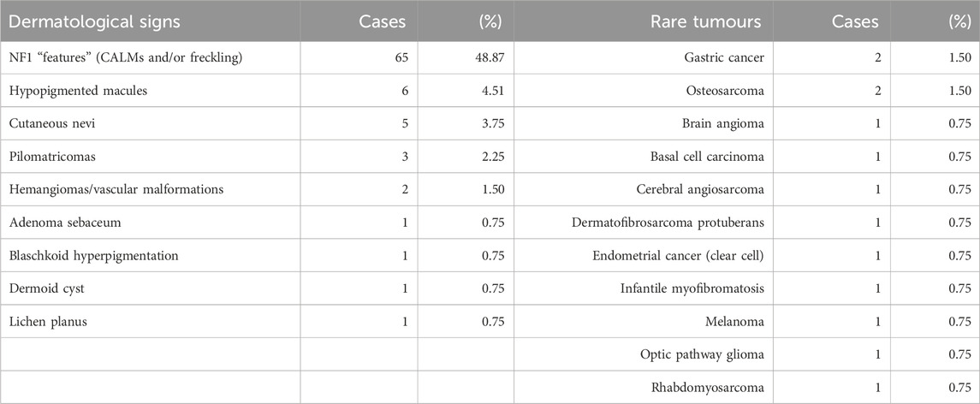Click the 48.87 percentage value

[487, 57]
